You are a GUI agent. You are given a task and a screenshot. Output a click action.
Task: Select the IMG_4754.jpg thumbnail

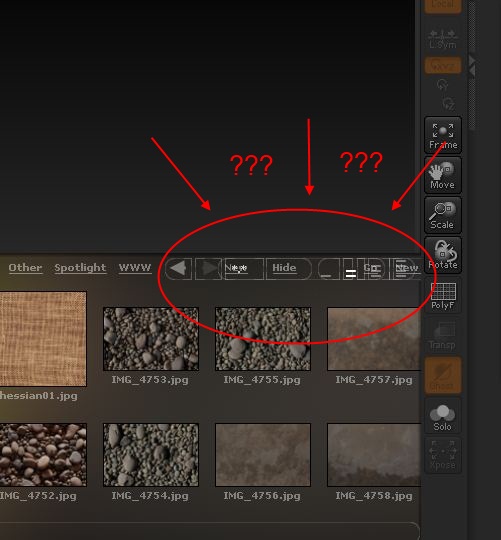coord(151,455)
